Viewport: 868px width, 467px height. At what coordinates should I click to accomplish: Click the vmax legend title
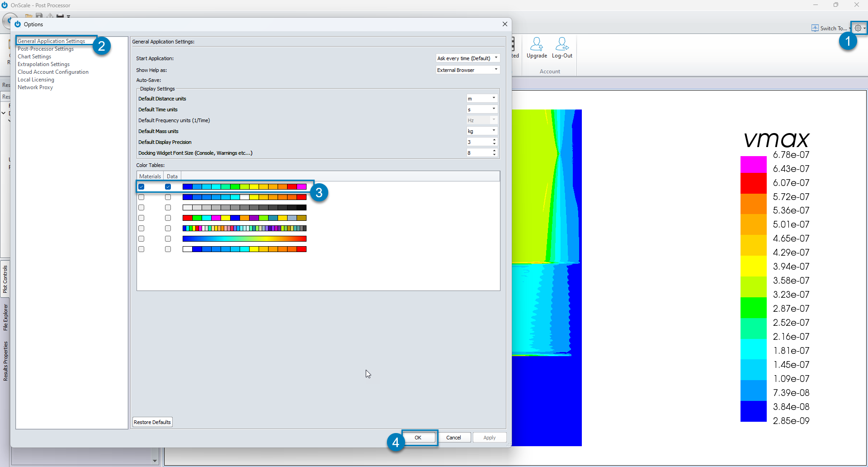pos(777,139)
